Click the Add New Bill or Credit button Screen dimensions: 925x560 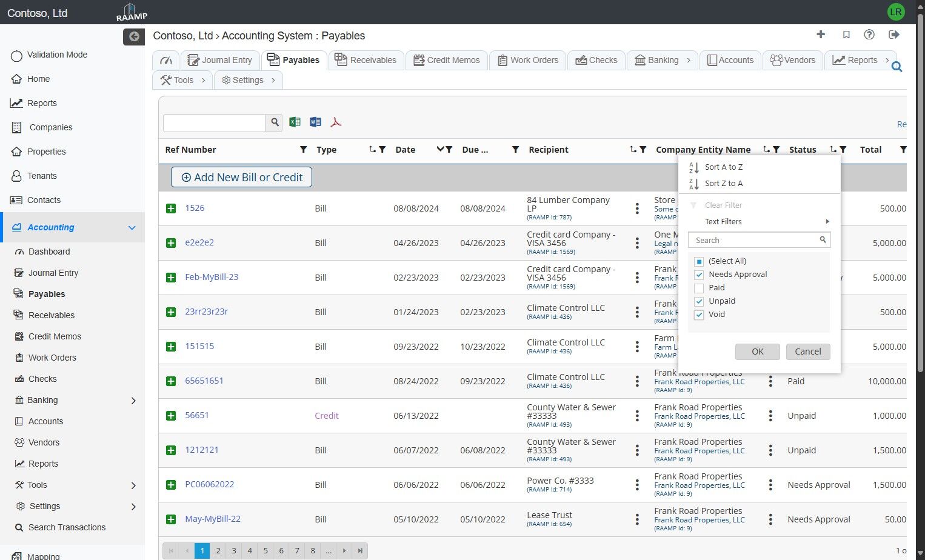pyautogui.click(x=241, y=178)
